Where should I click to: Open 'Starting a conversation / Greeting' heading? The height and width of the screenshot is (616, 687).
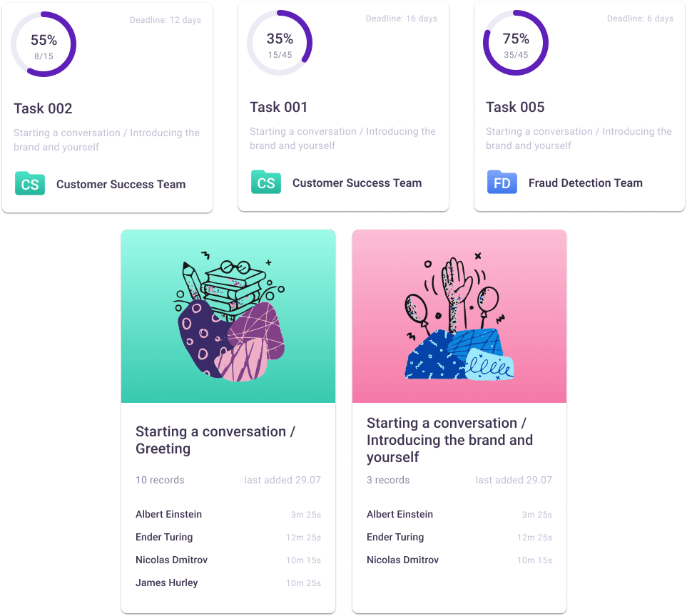215,440
